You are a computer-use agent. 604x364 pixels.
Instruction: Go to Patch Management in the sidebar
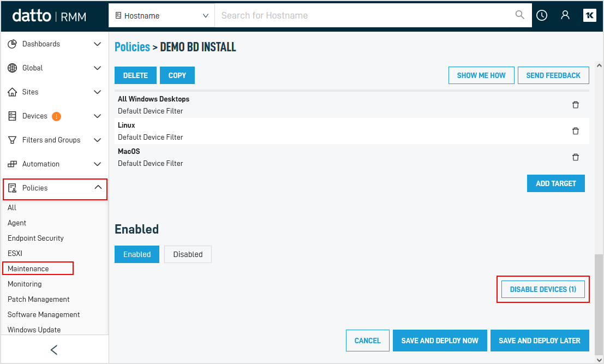coord(38,299)
